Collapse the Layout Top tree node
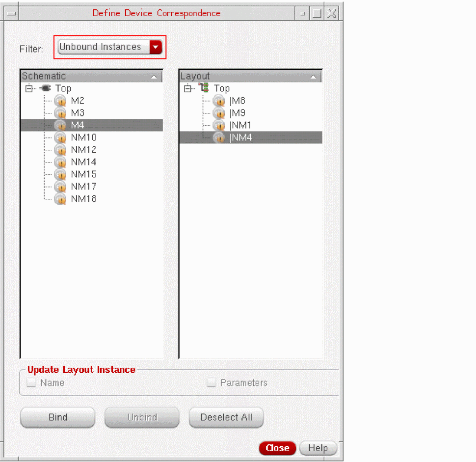 pyautogui.click(x=187, y=88)
